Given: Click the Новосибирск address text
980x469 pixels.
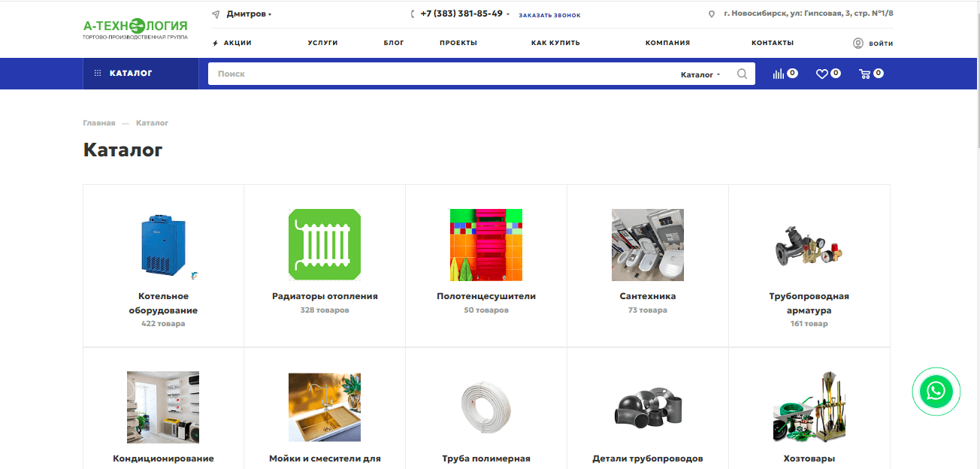Looking at the screenshot, I should [x=809, y=14].
